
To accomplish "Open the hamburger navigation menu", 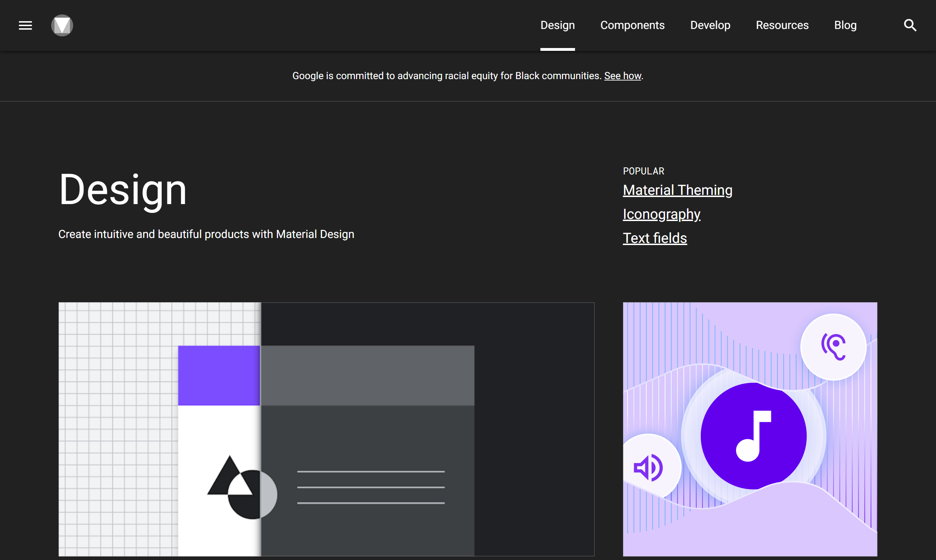I will [x=25, y=25].
